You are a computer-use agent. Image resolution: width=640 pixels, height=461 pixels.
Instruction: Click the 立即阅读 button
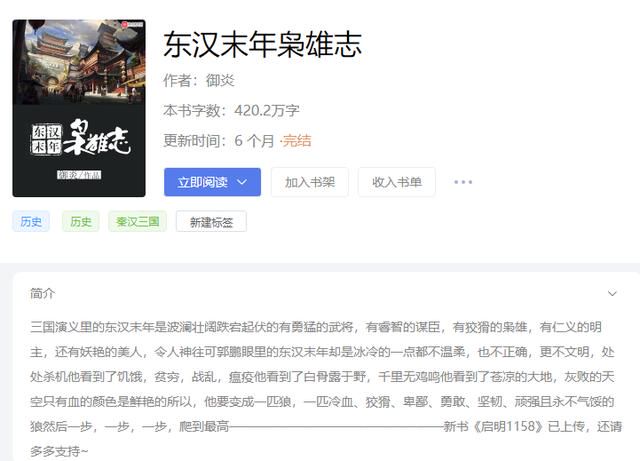point(212,182)
